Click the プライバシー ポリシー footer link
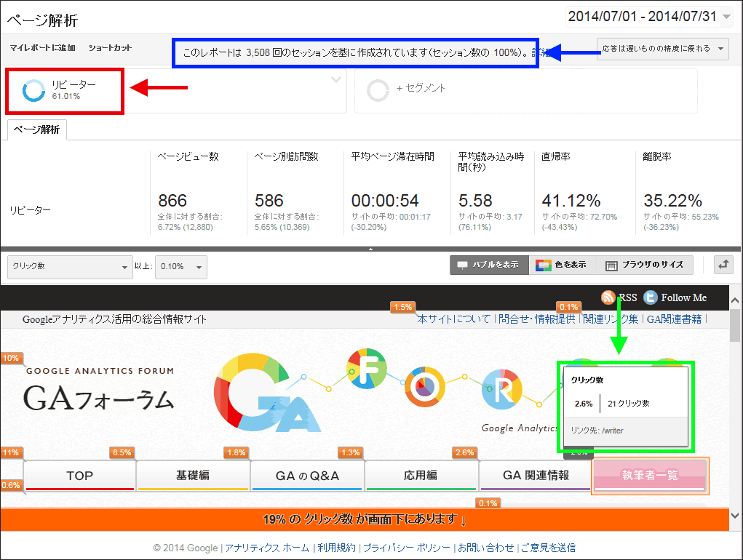Viewport: 743px width, 560px height. (407, 548)
